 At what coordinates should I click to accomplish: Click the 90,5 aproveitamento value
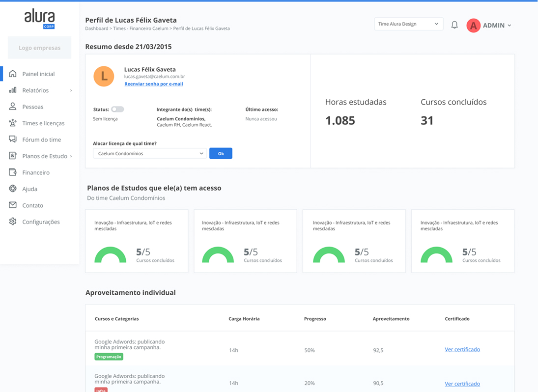click(x=378, y=383)
